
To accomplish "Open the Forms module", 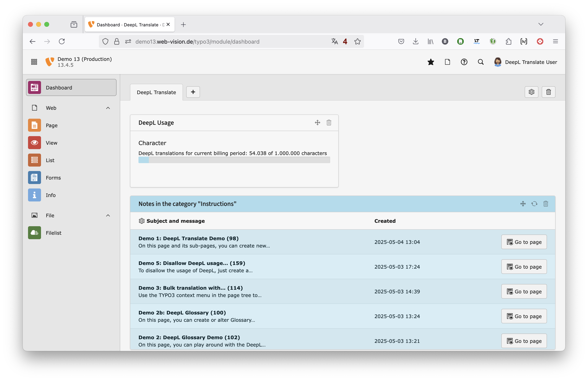I will [x=71, y=178].
